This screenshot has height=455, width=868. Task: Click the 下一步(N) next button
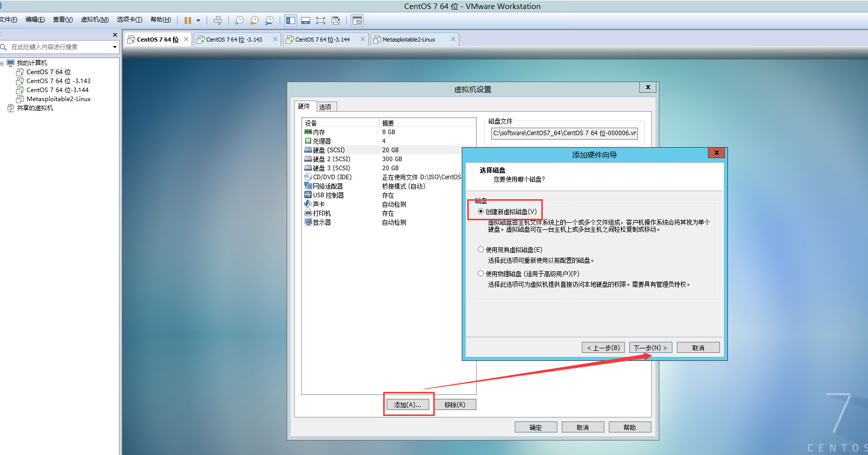650,347
